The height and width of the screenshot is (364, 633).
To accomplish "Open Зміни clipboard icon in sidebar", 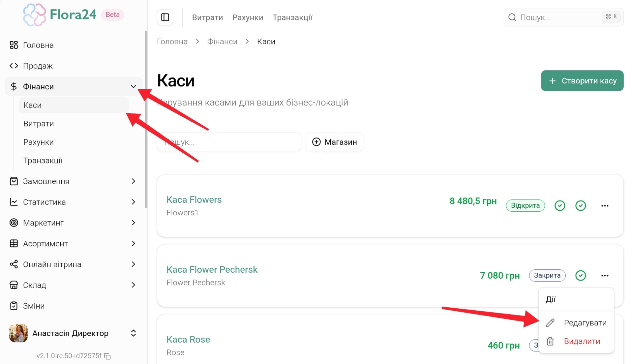I will click(14, 306).
